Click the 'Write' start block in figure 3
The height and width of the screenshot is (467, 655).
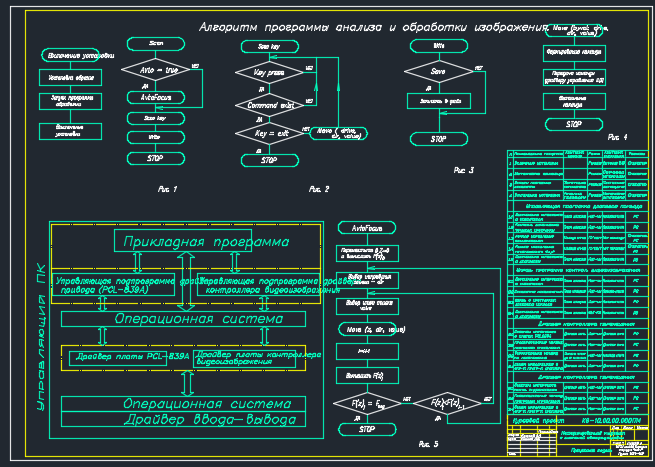pyautogui.click(x=438, y=46)
